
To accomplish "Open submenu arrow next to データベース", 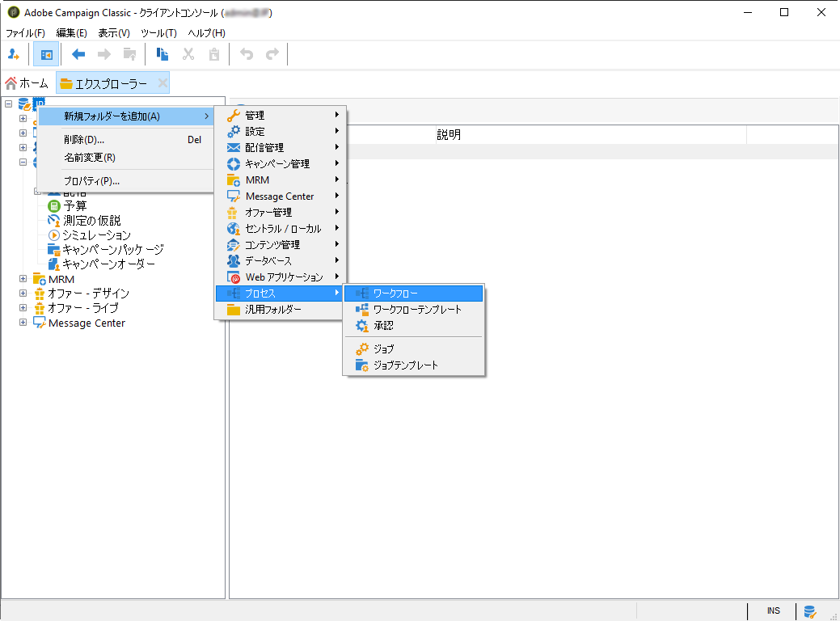I will coord(337,260).
